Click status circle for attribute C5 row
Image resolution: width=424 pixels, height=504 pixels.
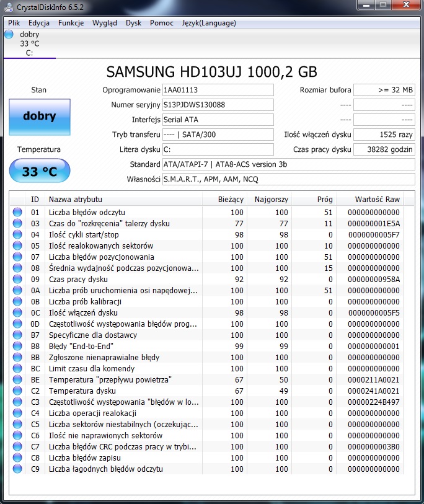point(17,424)
